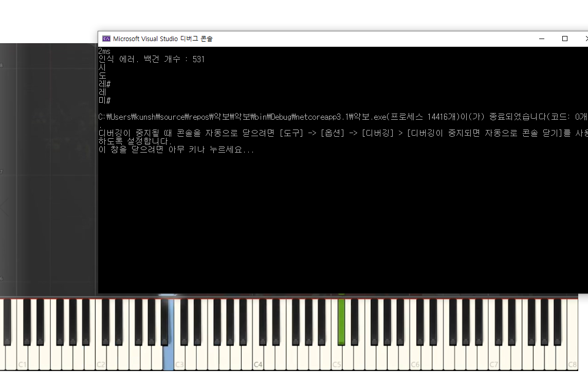Click the console app icon in title bar

tap(106, 39)
